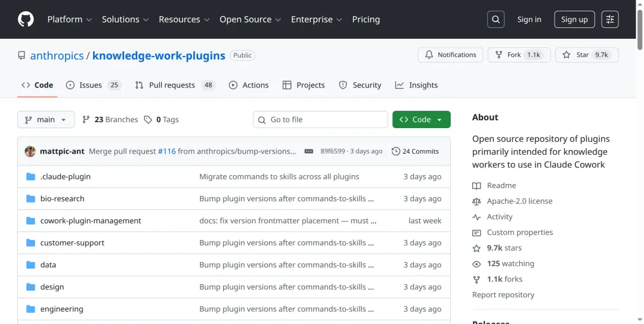Viewport: 644px width, 324px height.
Task: Open the bio-research folder
Action: (62, 199)
